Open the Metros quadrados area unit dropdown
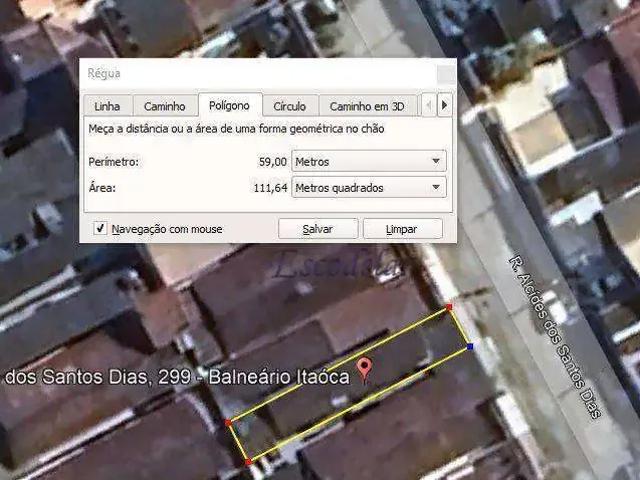This screenshot has width=640, height=480. point(369,187)
